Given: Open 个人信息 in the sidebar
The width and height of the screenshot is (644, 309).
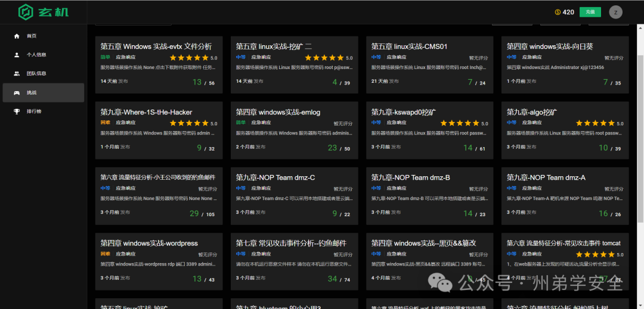Looking at the screenshot, I should point(44,55).
